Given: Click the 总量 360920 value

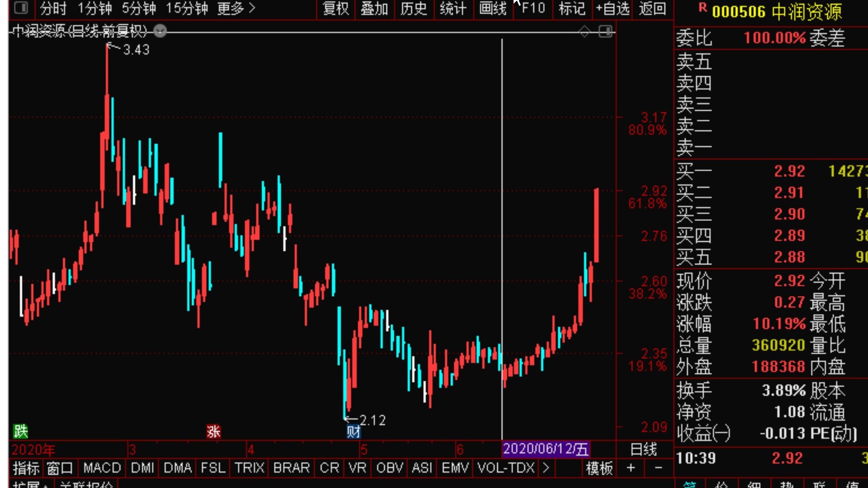Looking at the screenshot, I should pyautogui.click(x=778, y=345).
